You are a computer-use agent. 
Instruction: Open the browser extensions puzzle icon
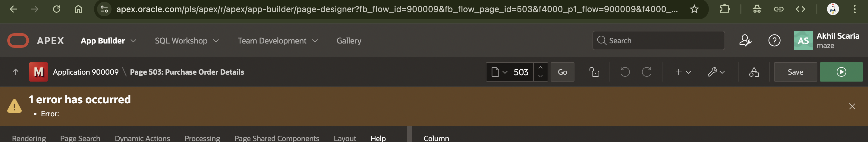725,9
